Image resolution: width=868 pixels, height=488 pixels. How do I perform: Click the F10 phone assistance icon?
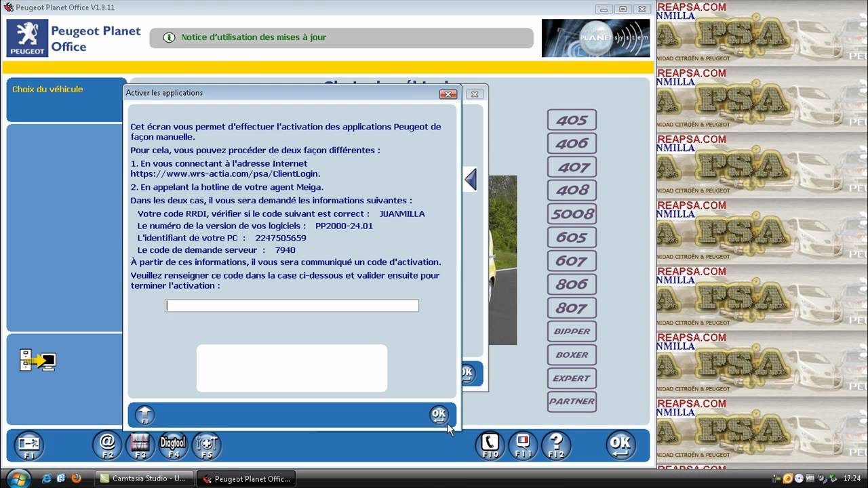pos(490,445)
